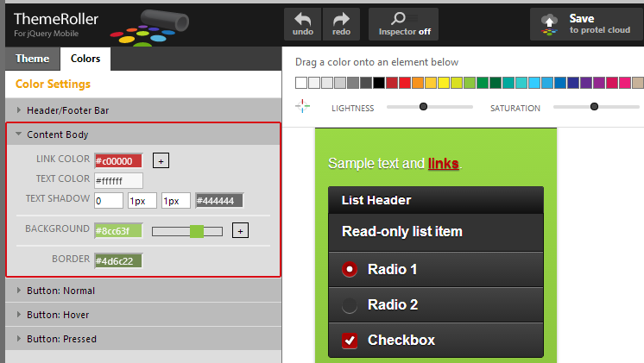Screen dimensions: 644x363
Task: Pick the hot pink color swatch
Action: pyautogui.click(x=625, y=83)
